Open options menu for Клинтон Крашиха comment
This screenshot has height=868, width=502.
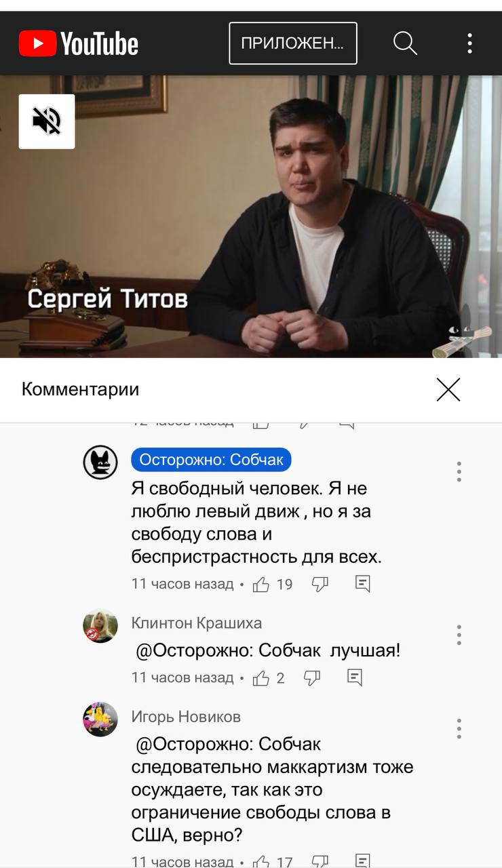[x=459, y=635]
